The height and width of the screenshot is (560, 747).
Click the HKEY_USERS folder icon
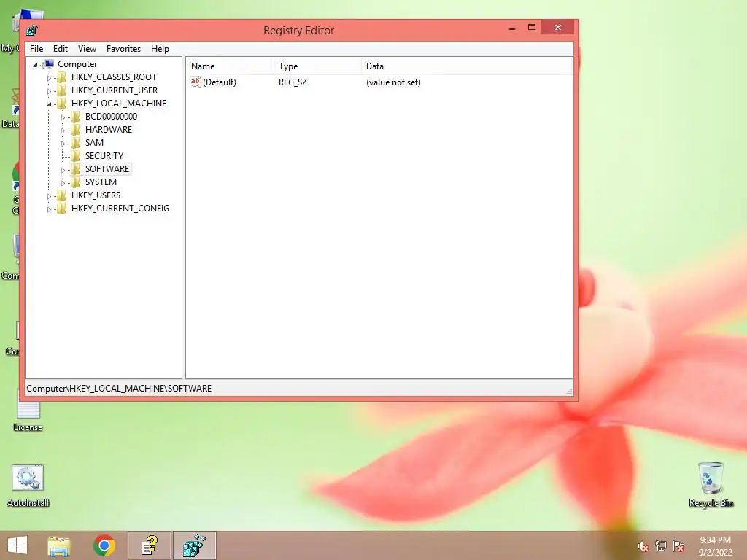point(61,195)
